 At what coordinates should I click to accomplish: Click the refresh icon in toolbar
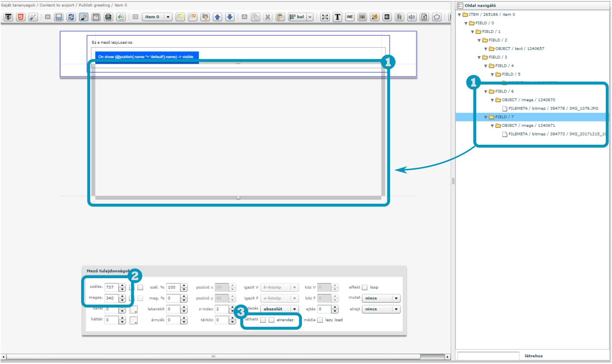click(71, 17)
